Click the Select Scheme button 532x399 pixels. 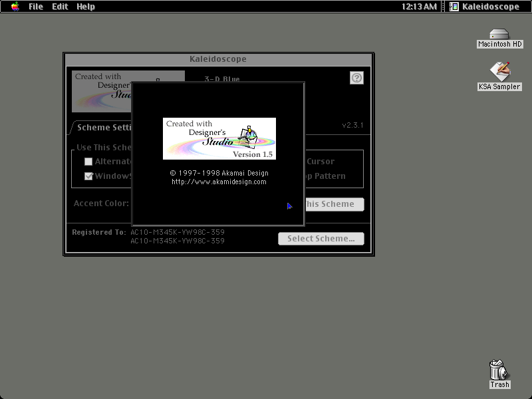pos(321,239)
